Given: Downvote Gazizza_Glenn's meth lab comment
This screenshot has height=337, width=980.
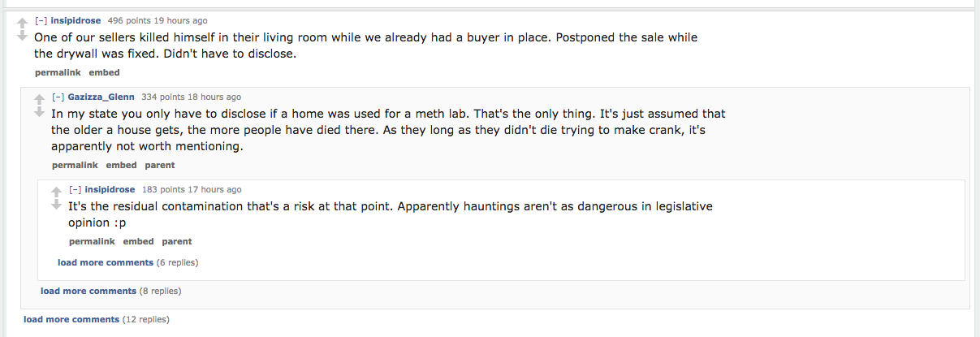Looking at the screenshot, I should (39, 113).
